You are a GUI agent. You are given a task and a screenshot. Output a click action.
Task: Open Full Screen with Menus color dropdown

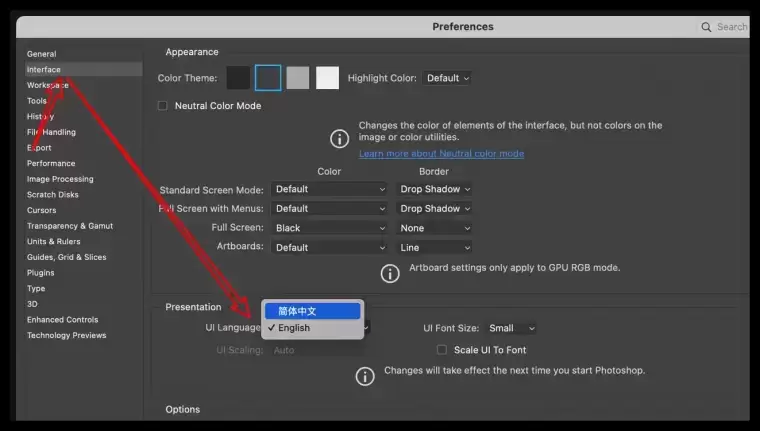point(330,208)
